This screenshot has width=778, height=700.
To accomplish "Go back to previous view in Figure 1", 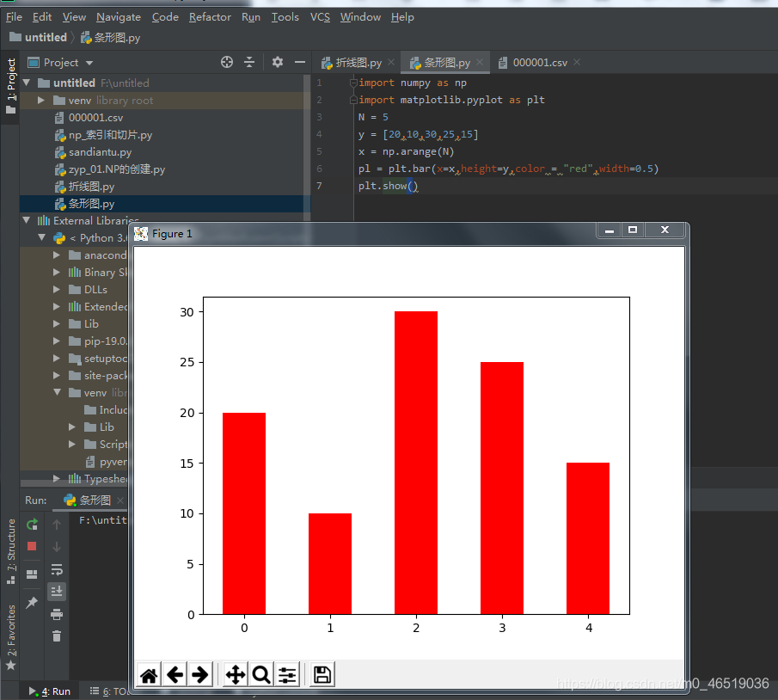I will [x=175, y=675].
